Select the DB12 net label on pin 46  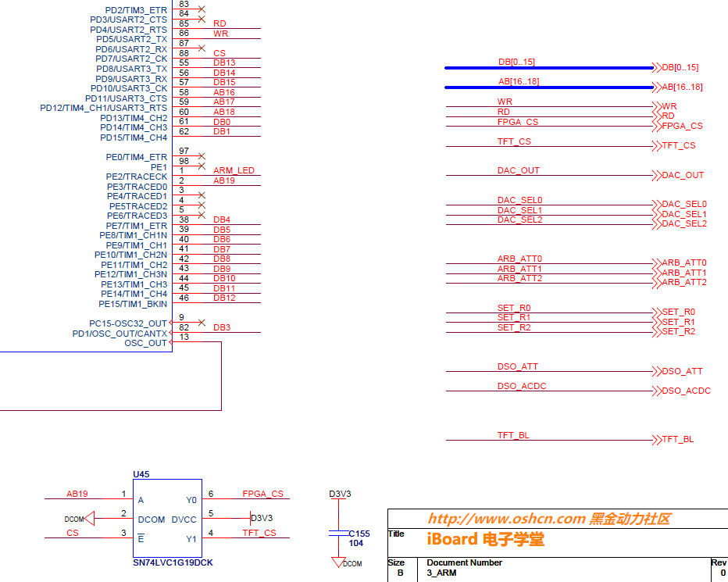[x=224, y=298]
